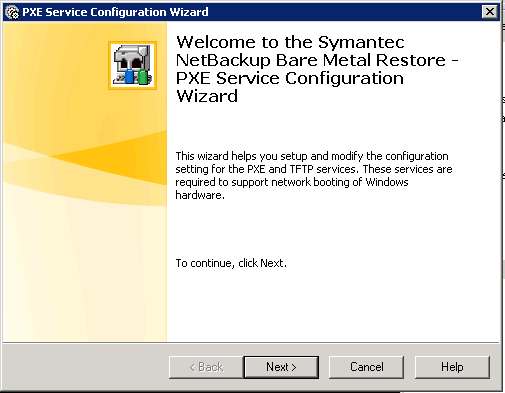Click the Next button to continue
Image resolution: width=505 pixels, height=393 pixels.
click(281, 367)
